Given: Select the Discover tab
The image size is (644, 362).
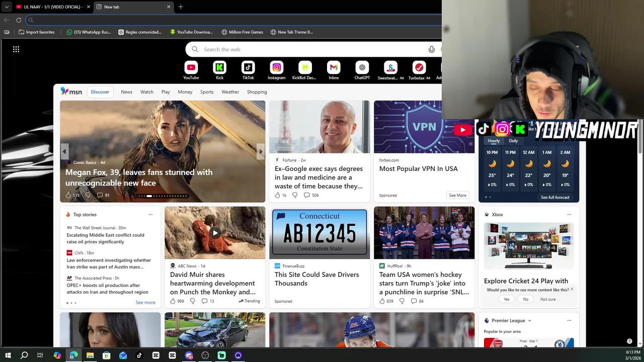Looking at the screenshot, I should point(100,92).
